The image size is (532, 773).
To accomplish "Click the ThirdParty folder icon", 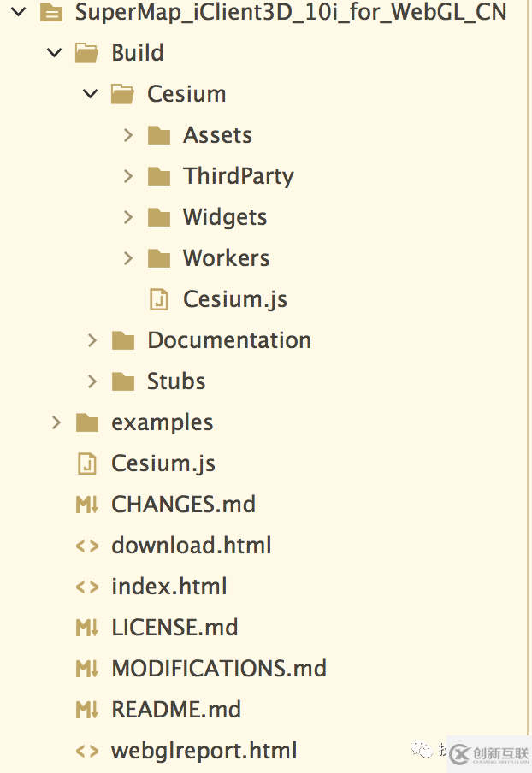I will pos(159,176).
